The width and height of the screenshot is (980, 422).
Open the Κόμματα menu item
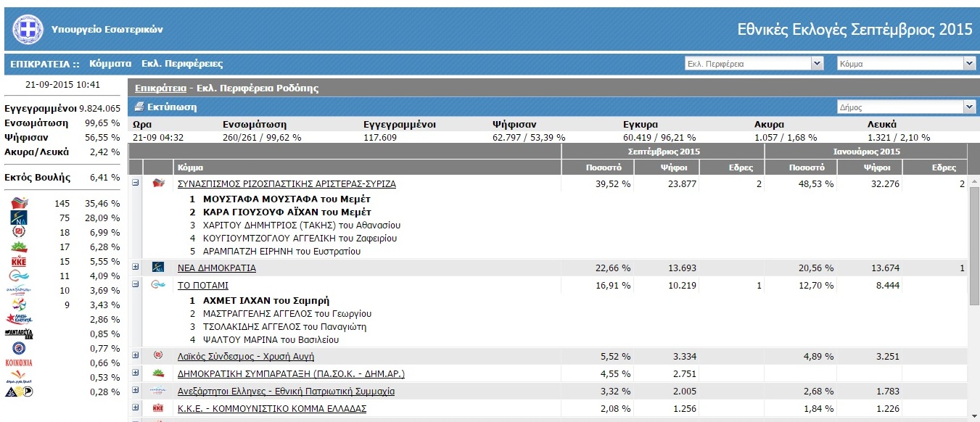(110, 64)
